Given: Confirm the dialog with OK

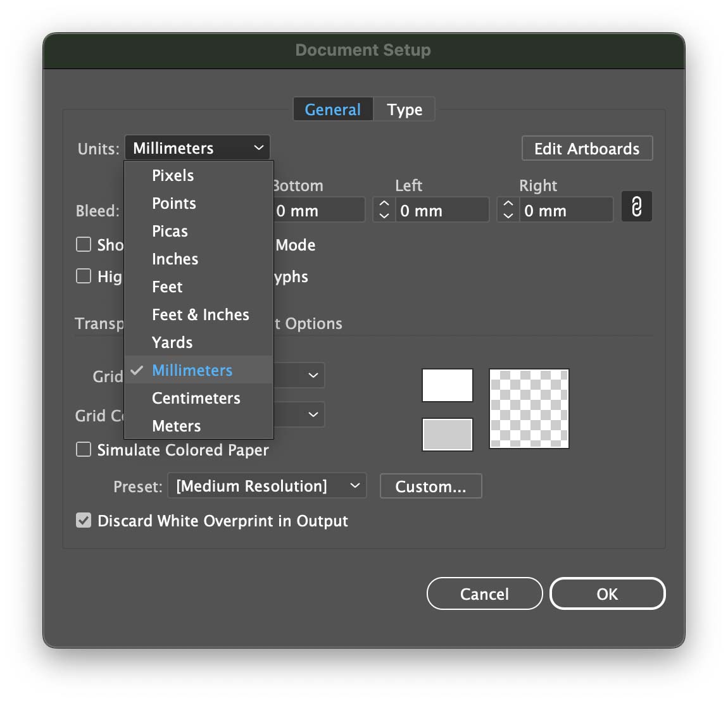Looking at the screenshot, I should pos(607,594).
